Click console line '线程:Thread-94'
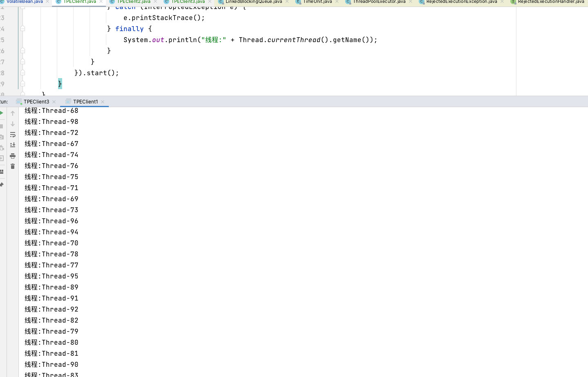 [51, 232]
